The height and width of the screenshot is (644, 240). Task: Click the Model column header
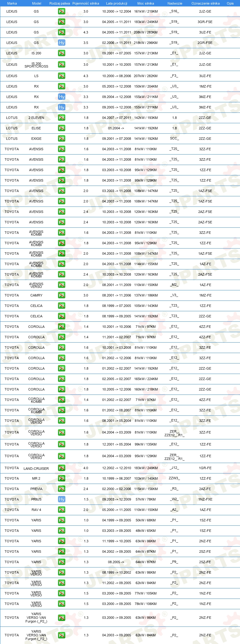click(37, 3)
